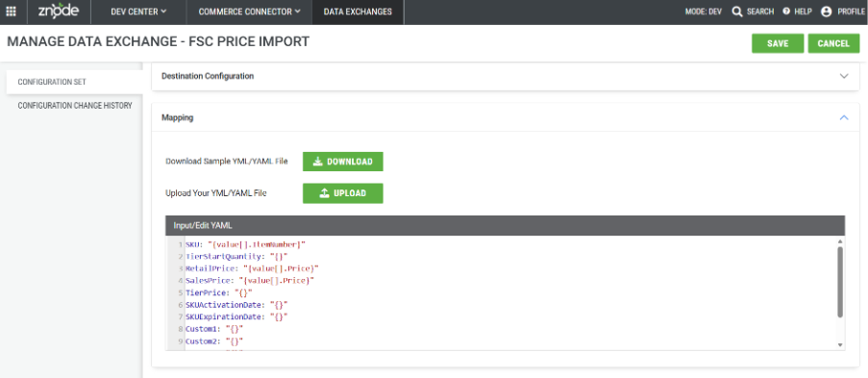Click the Custom1 line in YAML

tap(214, 329)
